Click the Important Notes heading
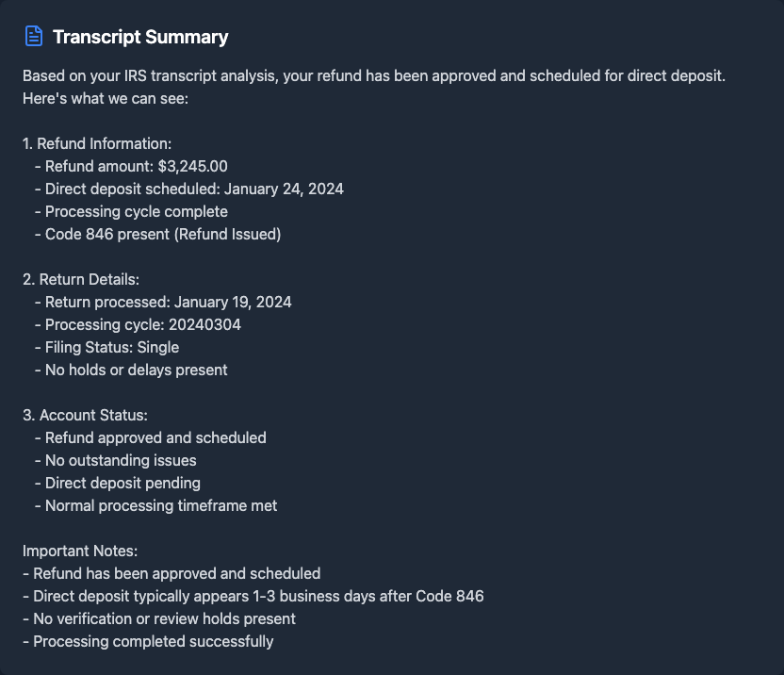784x675 pixels. 80,551
